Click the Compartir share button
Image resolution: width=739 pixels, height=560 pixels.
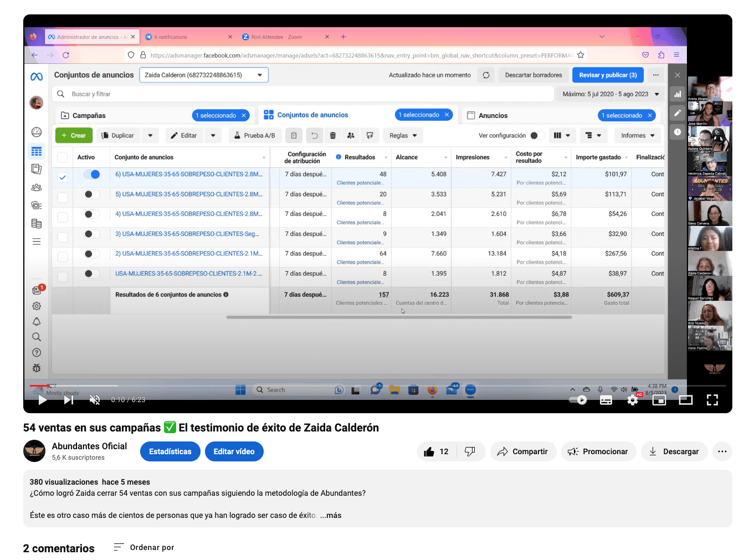(x=523, y=451)
